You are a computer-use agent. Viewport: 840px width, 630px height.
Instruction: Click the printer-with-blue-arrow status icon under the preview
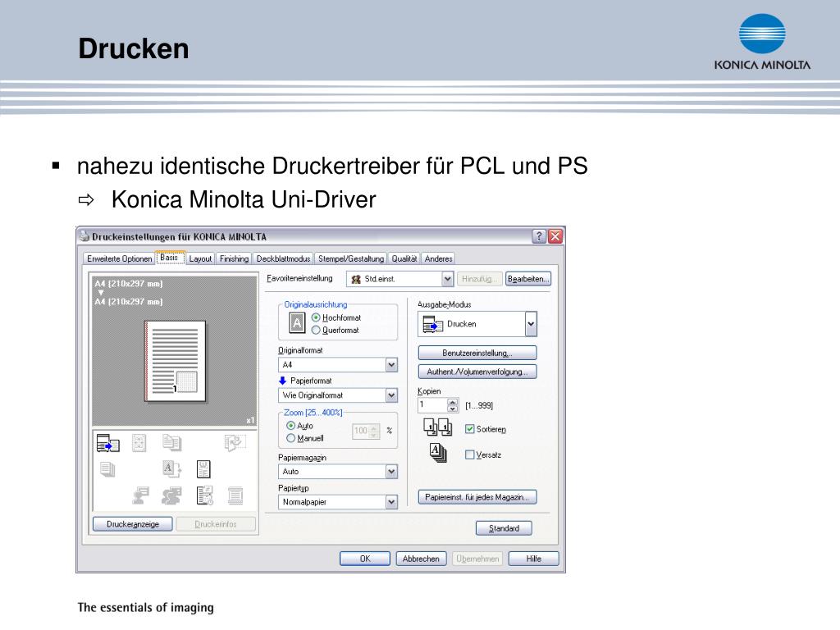[107, 443]
